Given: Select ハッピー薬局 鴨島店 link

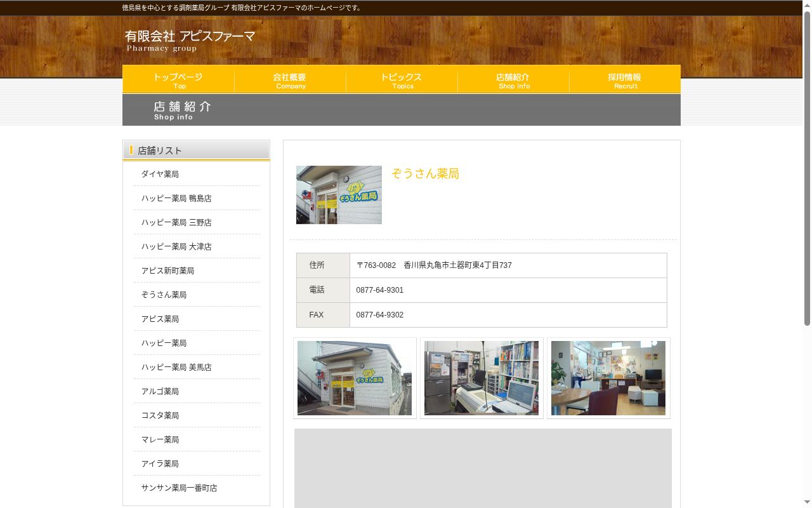Looking at the screenshot, I should tap(176, 198).
